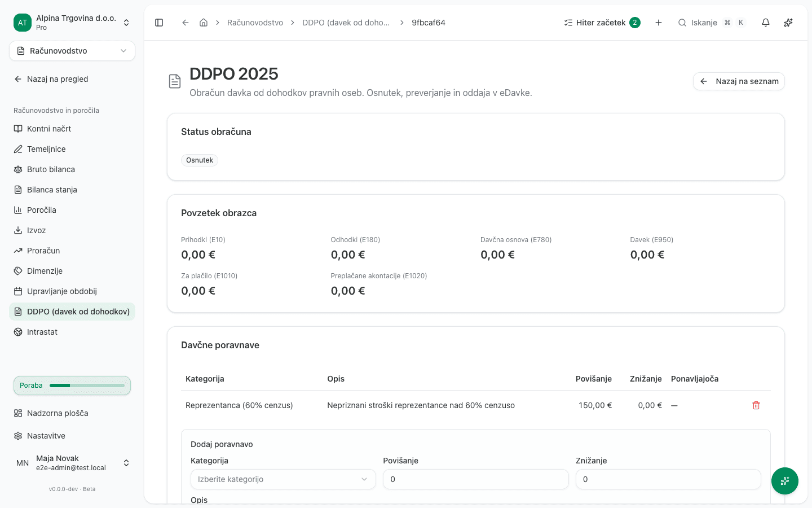The height and width of the screenshot is (508, 812).
Task: Click the Reprezentanca (60% cenzus) cell
Action: click(239, 405)
